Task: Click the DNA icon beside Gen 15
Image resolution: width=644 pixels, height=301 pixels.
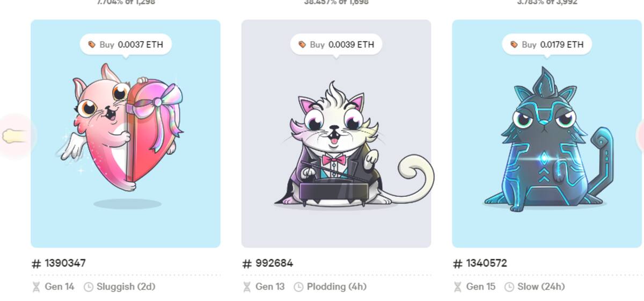Action: click(458, 287)
